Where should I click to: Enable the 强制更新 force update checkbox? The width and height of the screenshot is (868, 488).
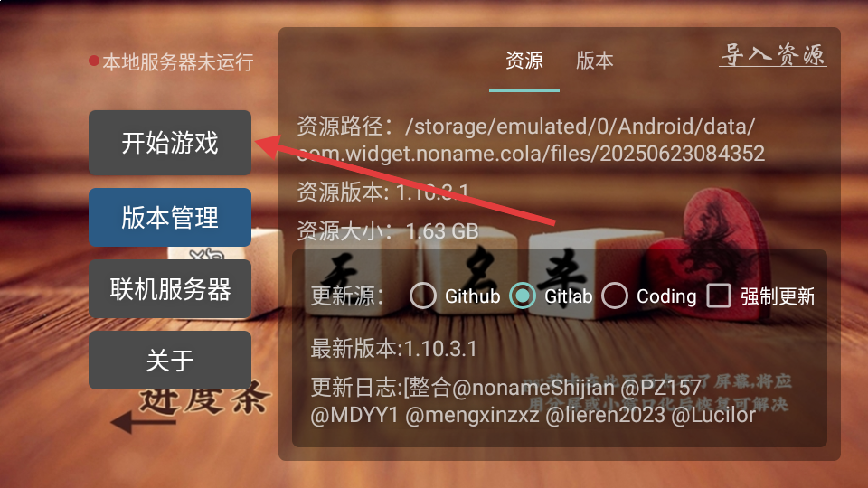[719, 296]
